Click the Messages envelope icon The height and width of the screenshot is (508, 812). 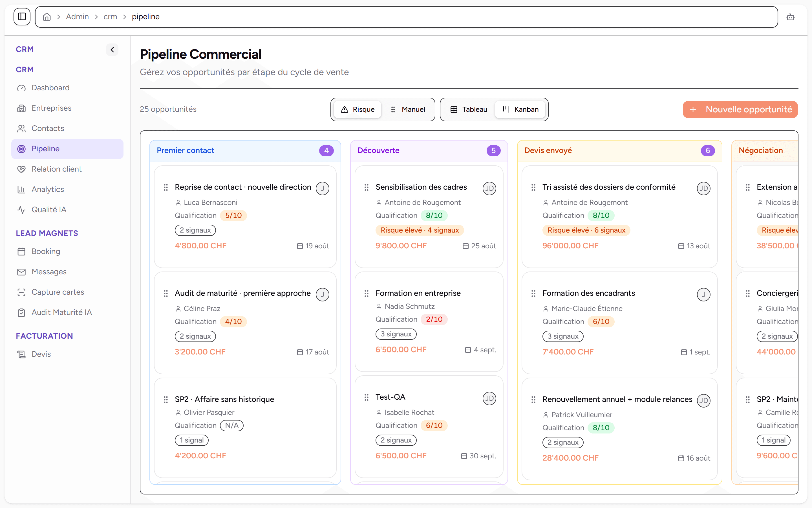point(21,272)
